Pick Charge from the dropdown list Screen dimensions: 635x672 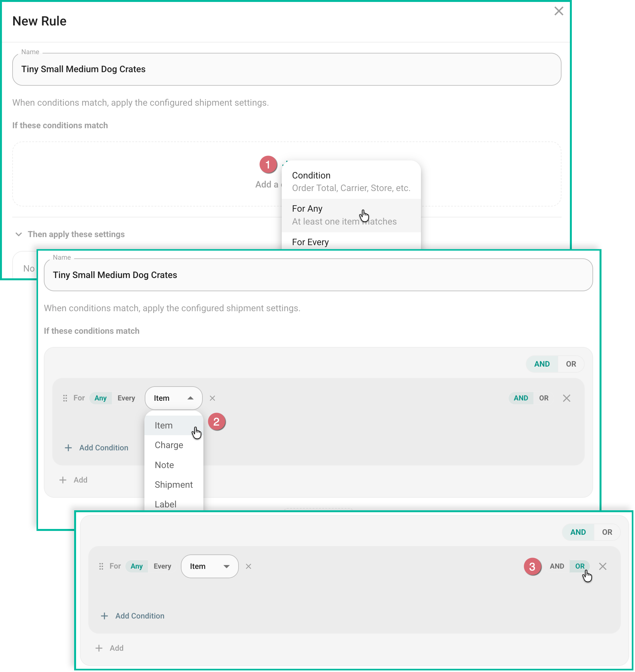[174, 446]
